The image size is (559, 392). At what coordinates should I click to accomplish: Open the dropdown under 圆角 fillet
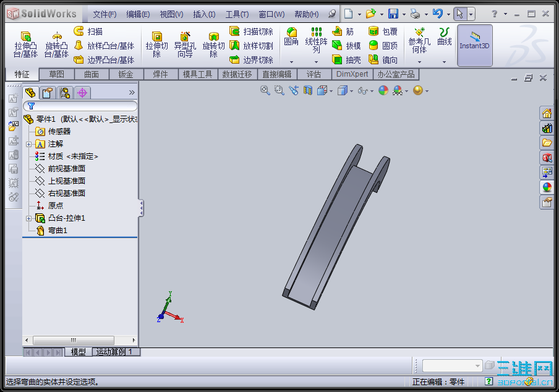click(x=291, y=62)
